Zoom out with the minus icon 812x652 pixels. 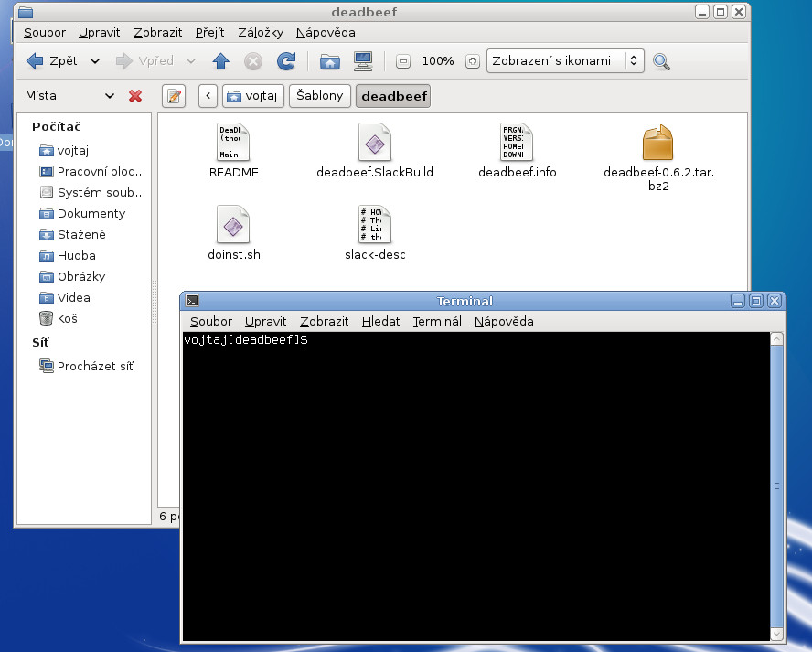(403, 61)
